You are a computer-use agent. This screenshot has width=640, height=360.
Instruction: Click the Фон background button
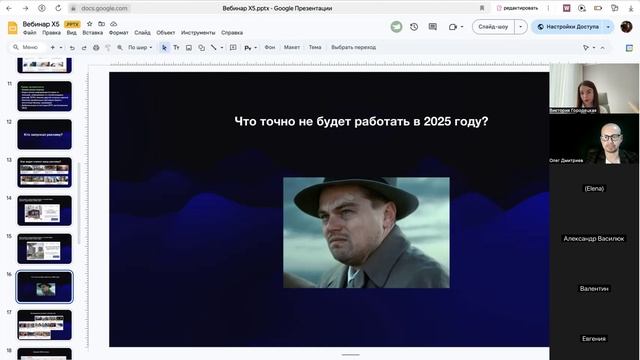tap(270, 48)
